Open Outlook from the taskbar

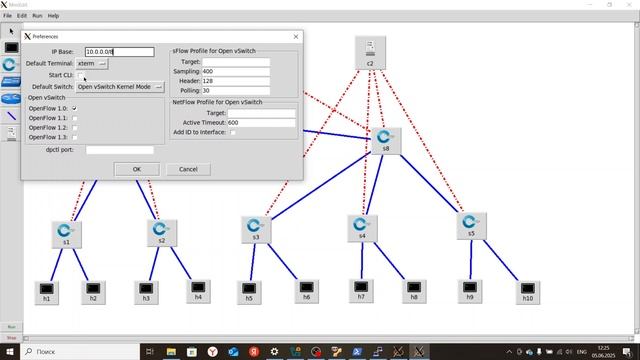click(x=233, y=351)
